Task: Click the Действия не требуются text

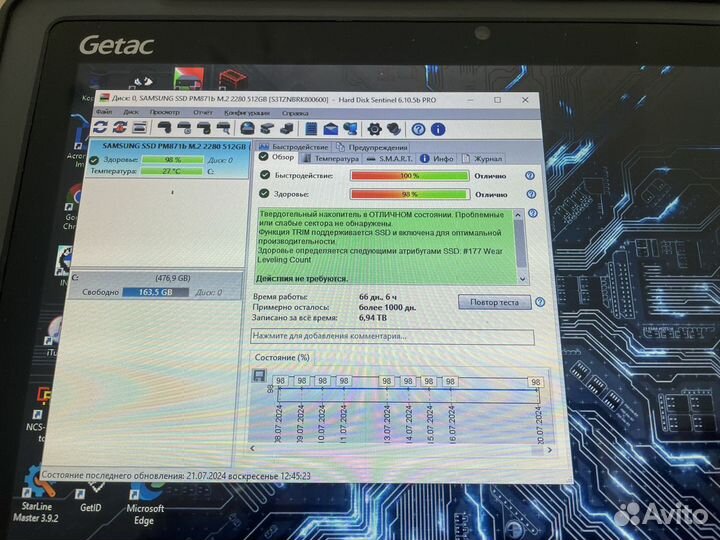Action: click(302, 279)
